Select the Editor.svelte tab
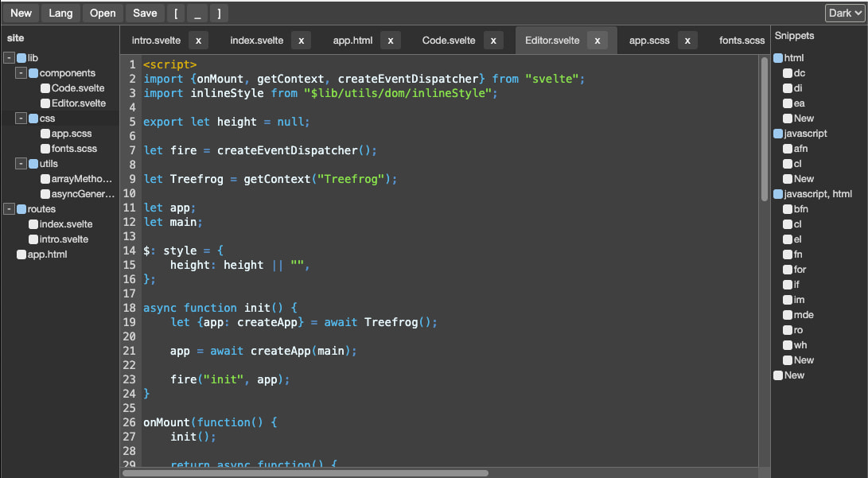Image resolution: width=868 pixels, height=478 pixels. 552,41
